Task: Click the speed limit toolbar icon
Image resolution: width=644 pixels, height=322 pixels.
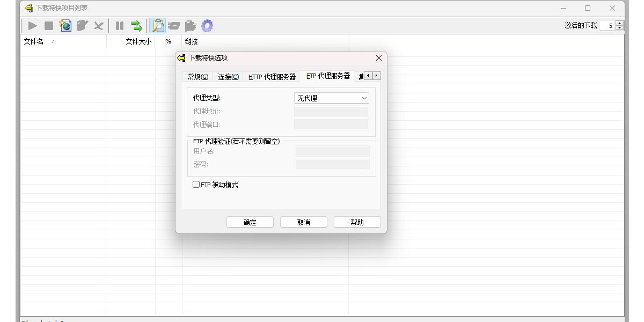Action: click(x=174, y=25)
